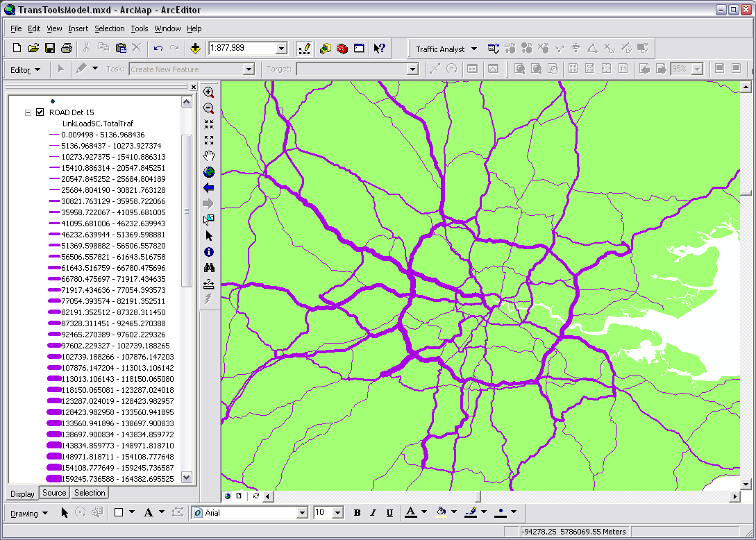The image size is (756, 540).
Task: Undo the last action
Action: pyautogui.click(x=158, y=48)
